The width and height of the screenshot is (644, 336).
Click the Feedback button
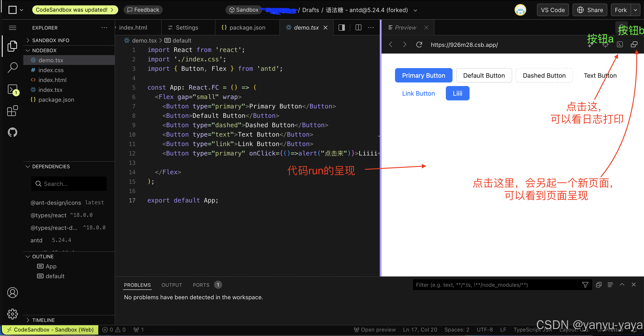143,10
